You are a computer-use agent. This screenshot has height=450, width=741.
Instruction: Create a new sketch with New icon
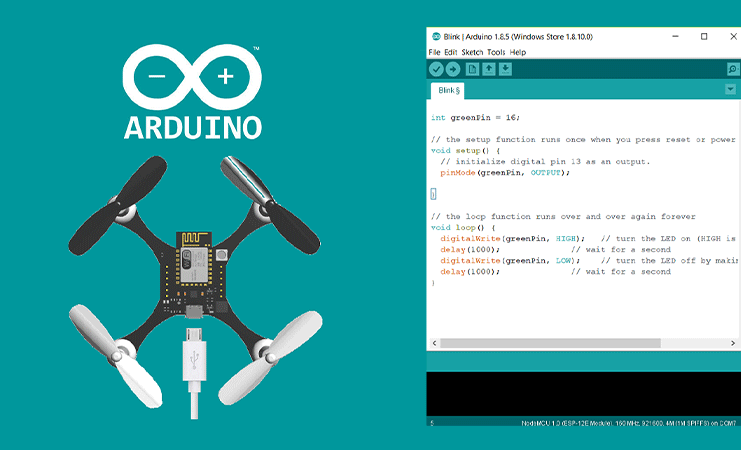click(x=472, y=69)
